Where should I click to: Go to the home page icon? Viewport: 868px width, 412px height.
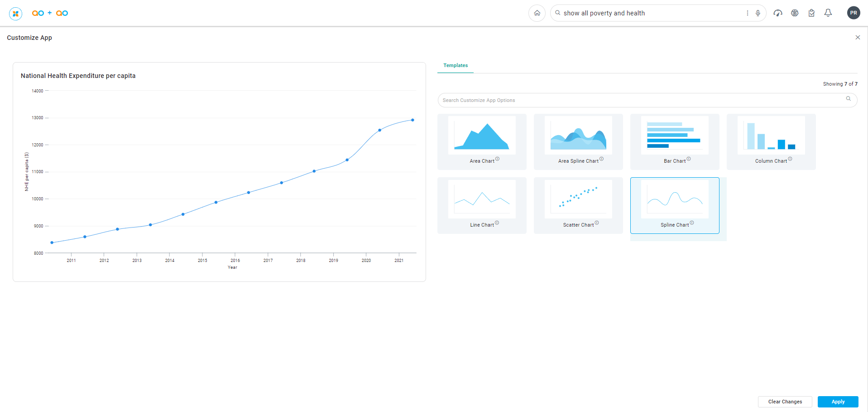(537, 13)
